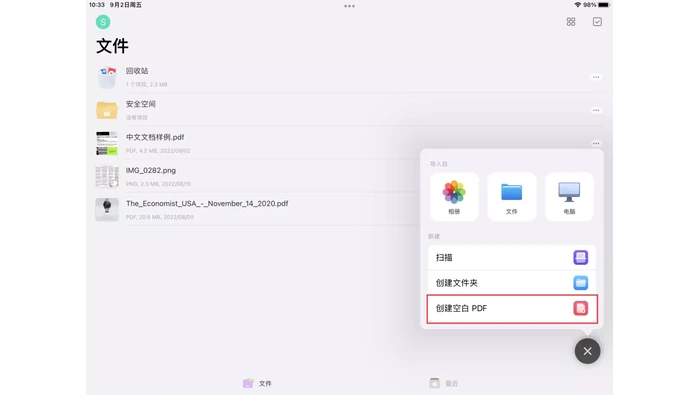Open the 安全空间 locked folder icon

(x=107, y=110)
